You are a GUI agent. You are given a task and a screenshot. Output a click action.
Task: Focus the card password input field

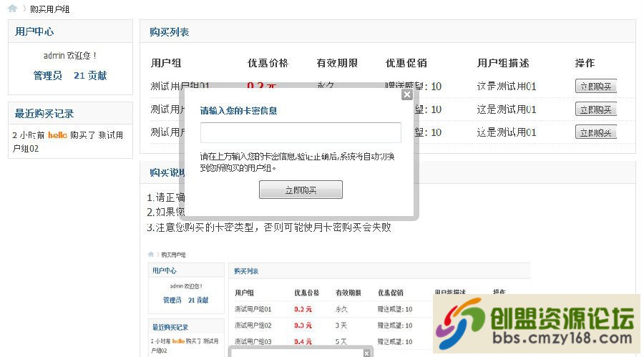[301, 132]
